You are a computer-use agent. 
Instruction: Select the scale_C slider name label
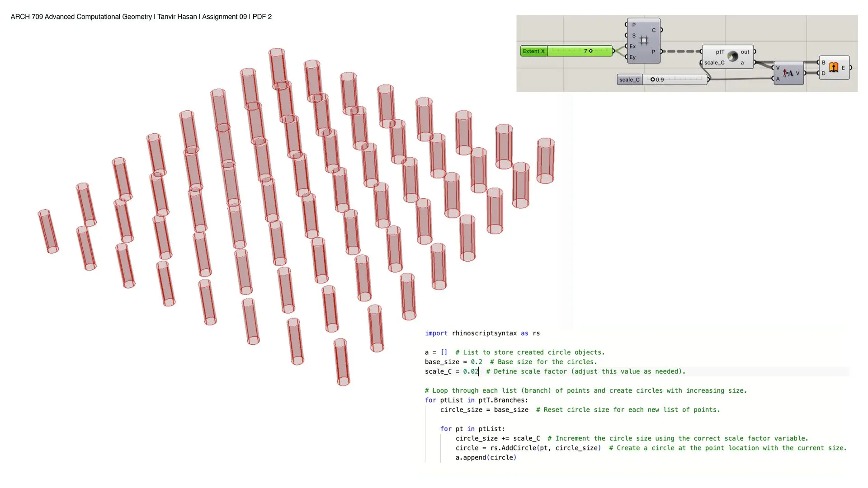coord(629,80)
